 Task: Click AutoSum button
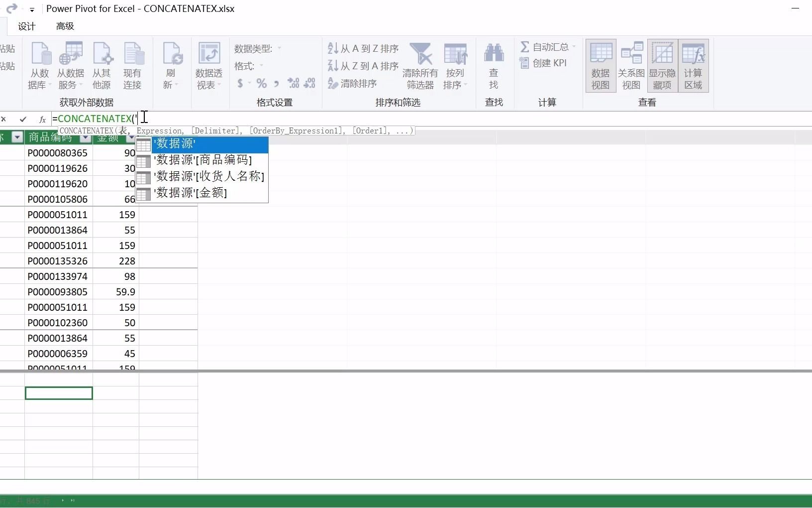[x=544, y=47]
